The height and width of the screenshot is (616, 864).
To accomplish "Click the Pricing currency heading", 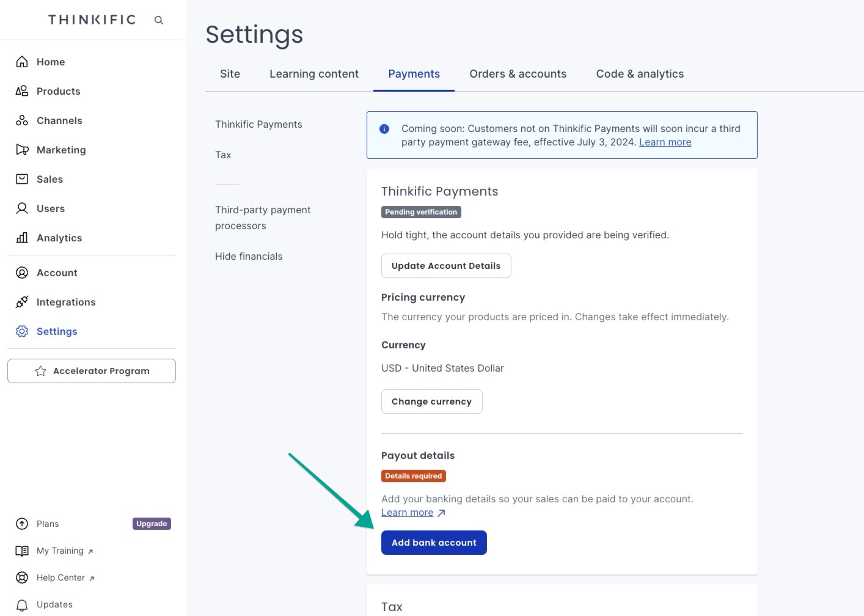I will coord(423,297).
